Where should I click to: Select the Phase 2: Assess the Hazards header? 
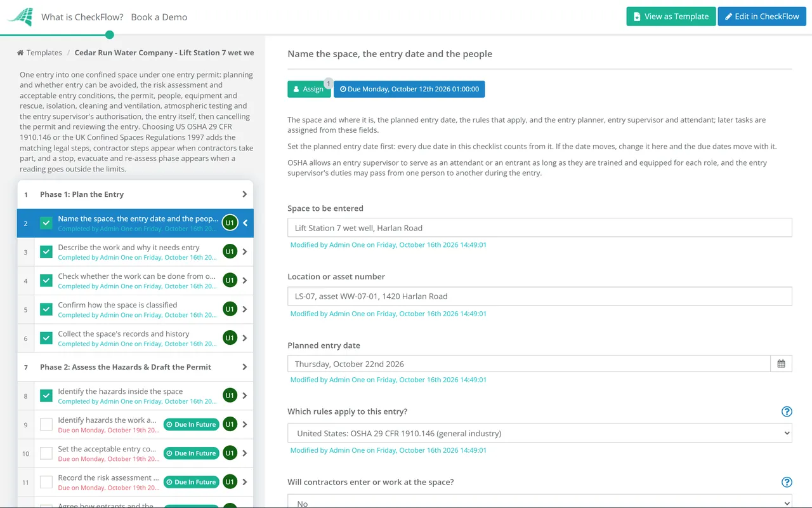[x=135, y=367]
